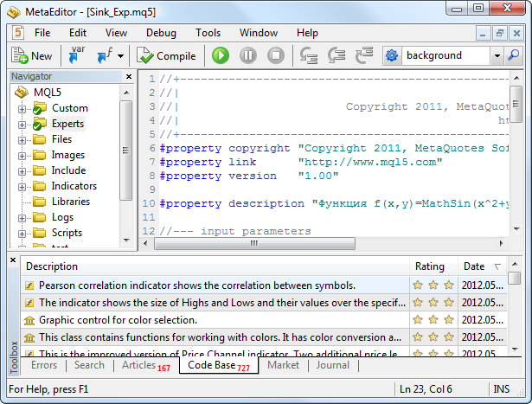This screenshot has height=404, width=532.
Task: Click the gear icon beside search box
Action: tap(392, 55)
